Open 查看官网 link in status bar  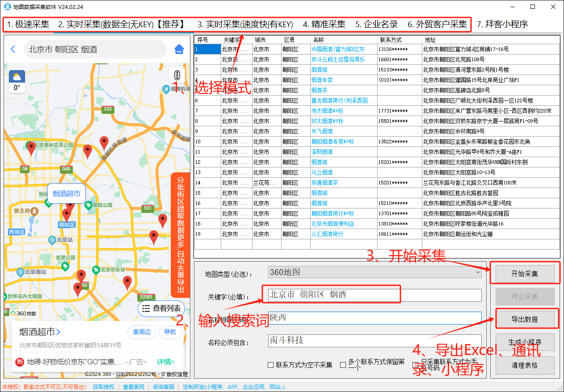[x=134, y=387]
